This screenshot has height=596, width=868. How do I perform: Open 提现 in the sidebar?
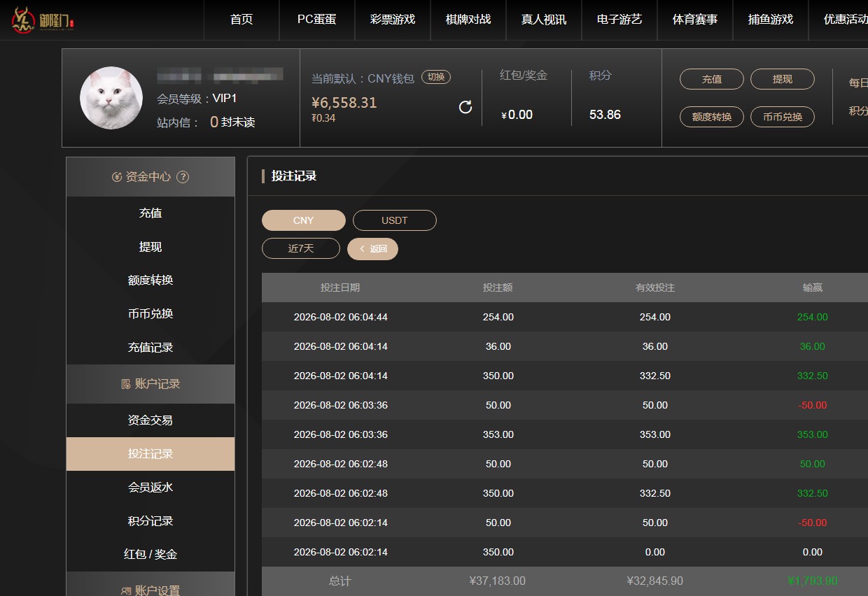150,247
